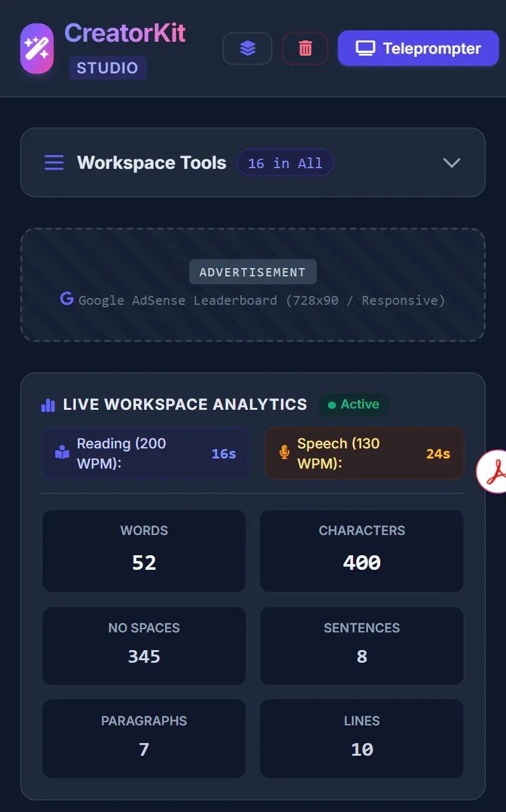Click the CreatorKit brand title
The image size is (506, 812).
[x=125, y=33]
